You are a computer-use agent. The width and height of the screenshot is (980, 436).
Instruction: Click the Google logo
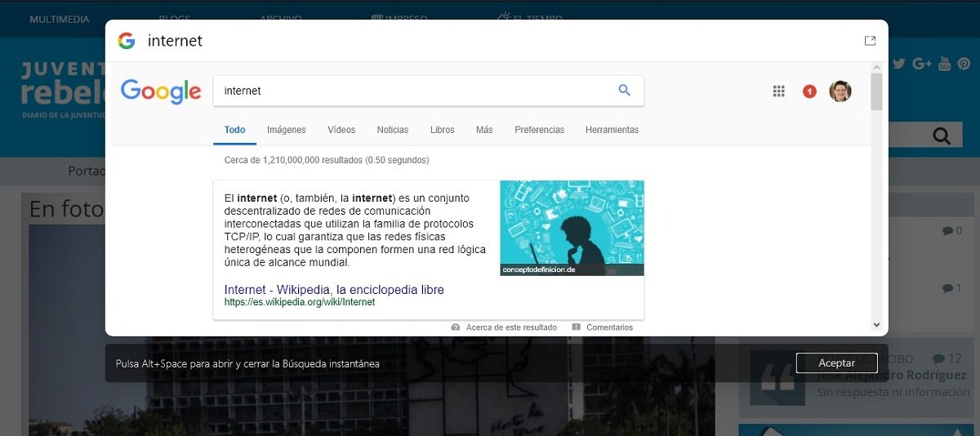[x=161, y=91]
